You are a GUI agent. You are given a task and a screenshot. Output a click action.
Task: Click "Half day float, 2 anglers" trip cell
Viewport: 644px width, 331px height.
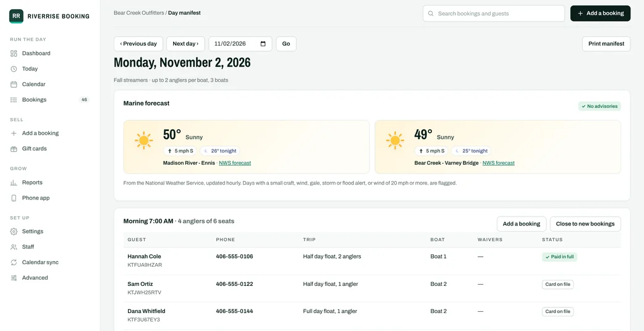[x=332, y=257]
